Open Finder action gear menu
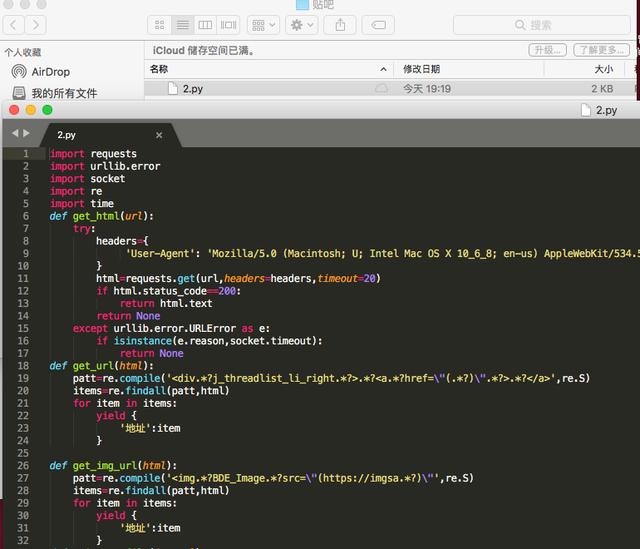 [x=302, y=25]
